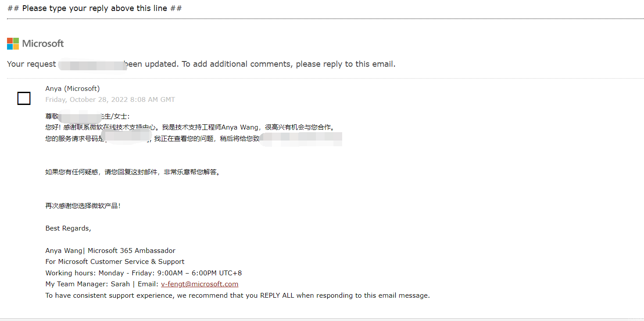
Task: Click the Microsoft wordmark beside the logo
Action: (43, 43)
